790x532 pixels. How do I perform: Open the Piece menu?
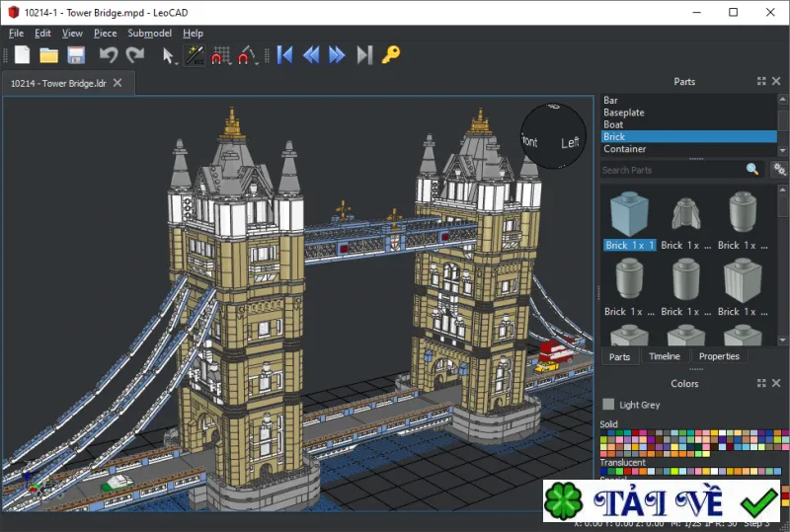[x=106, y=34]
